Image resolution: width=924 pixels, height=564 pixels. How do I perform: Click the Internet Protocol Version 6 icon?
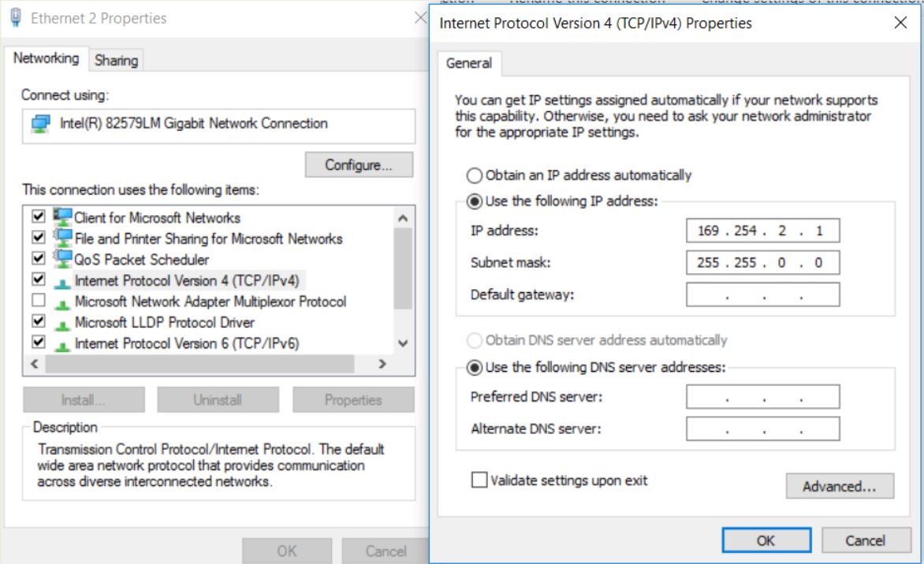(x=62, y=344)
